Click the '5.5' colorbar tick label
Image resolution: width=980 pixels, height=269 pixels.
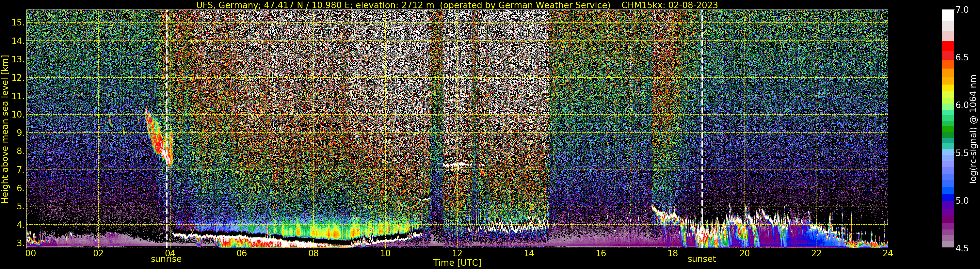962,153
